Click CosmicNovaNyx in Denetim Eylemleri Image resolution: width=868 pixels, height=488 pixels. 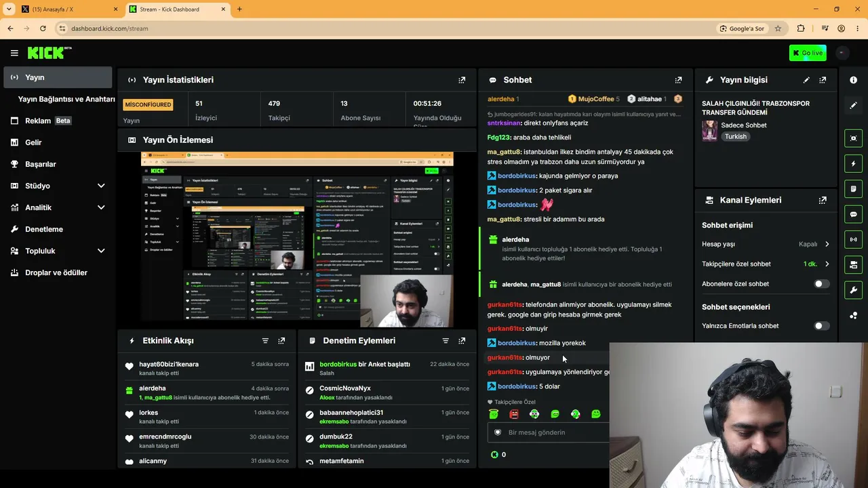tap(345, 388)
